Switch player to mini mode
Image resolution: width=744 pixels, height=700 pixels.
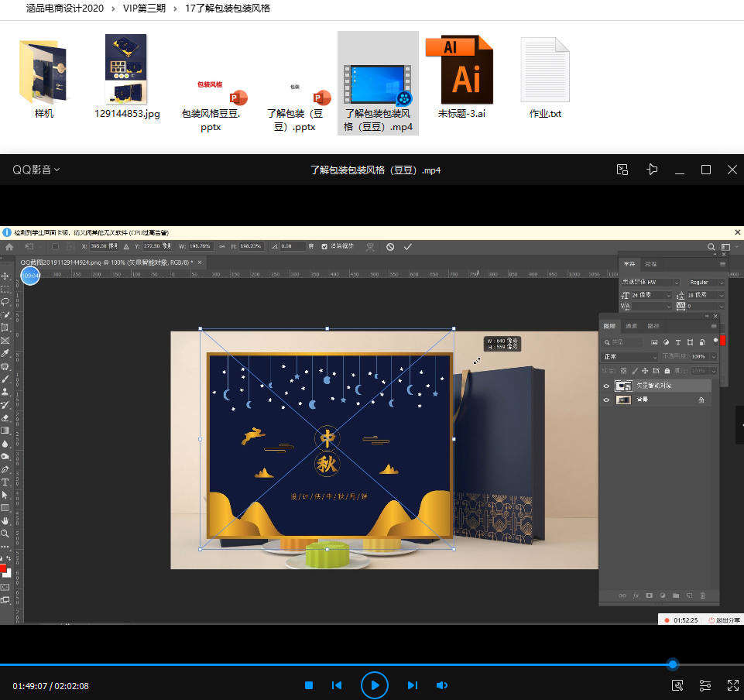click(622, 170)
